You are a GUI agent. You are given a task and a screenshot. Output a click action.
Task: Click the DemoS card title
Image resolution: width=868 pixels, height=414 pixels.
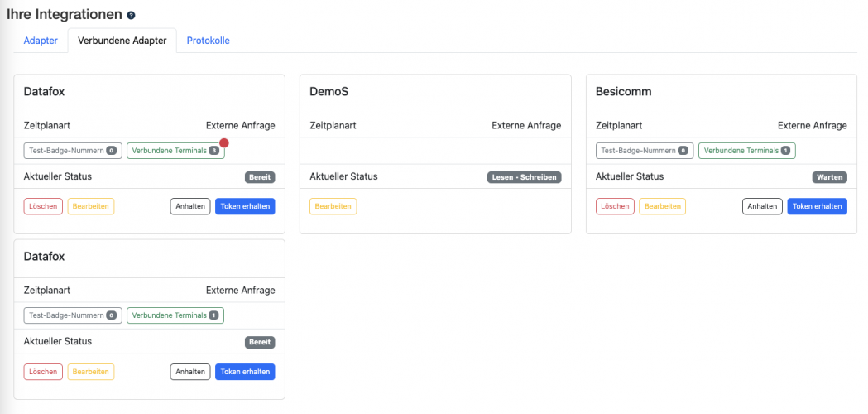(x=328, y=92)
